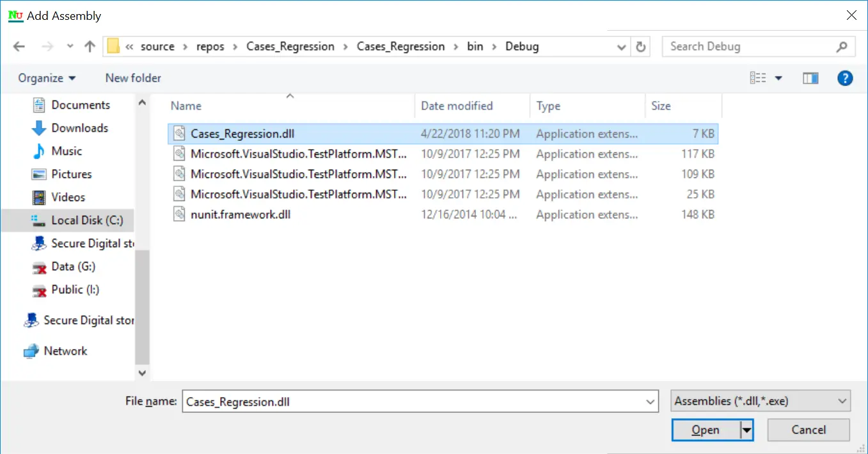This screenshot has width=868, height=454.
Task: Click the folder icon in the address bar
Action: point(113,46)
